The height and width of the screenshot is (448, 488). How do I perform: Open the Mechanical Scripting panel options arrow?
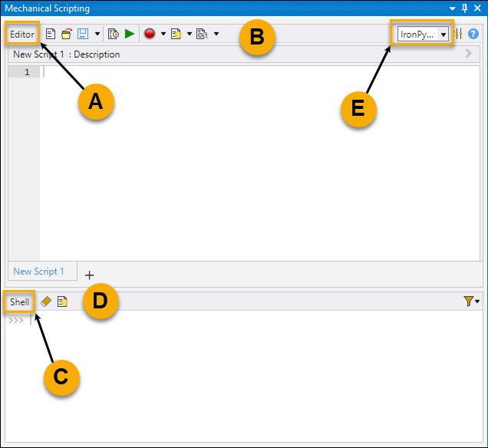tap(453, 8)
